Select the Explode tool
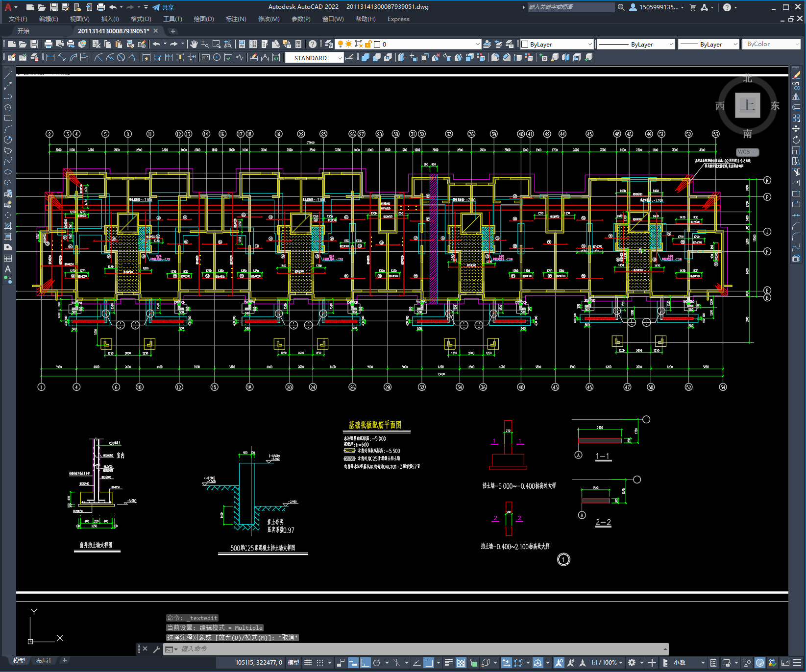 796,258
